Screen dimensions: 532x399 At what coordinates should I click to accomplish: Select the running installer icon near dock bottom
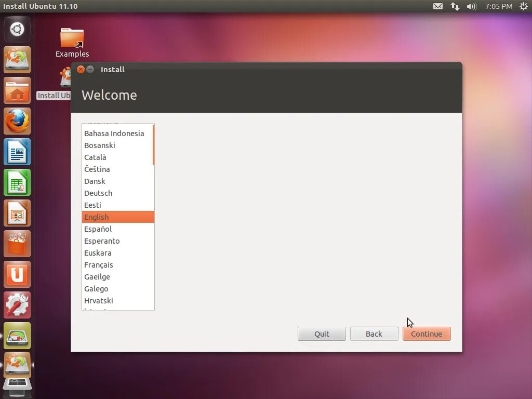click(x=17, y=366)
